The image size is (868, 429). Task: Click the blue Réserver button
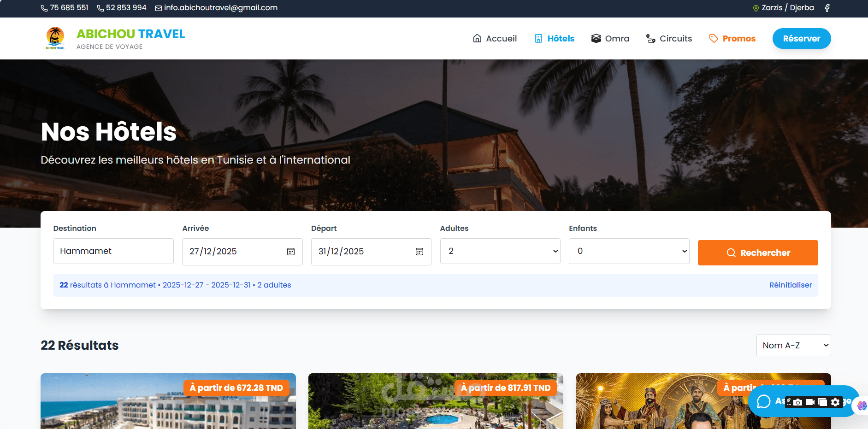click(802, 38)
